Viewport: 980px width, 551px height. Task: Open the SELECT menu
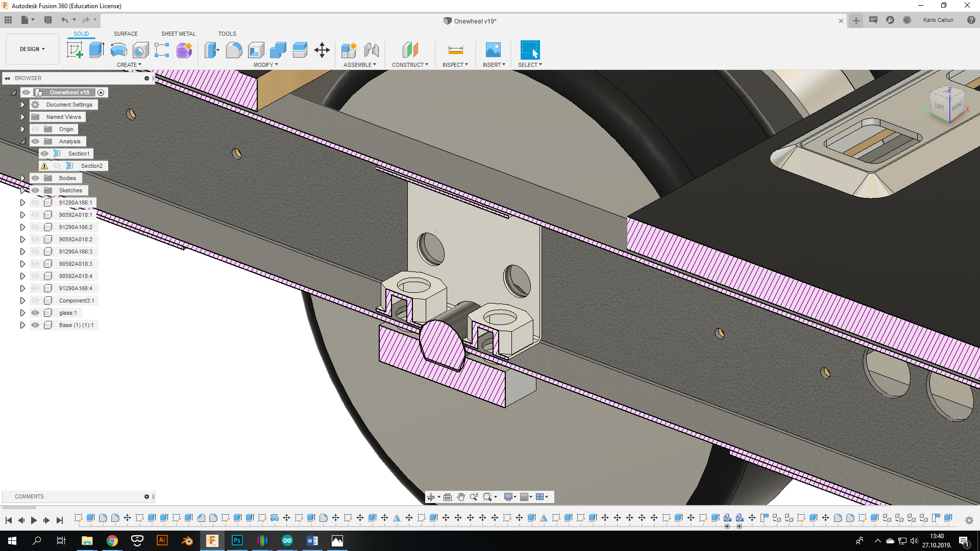coord(530,65)
